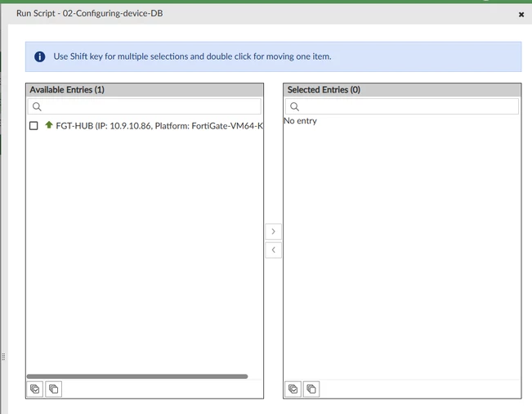Deselect all in Selected Entries panel
Viewport: 532px width, 414px height.
click(311, 389)
